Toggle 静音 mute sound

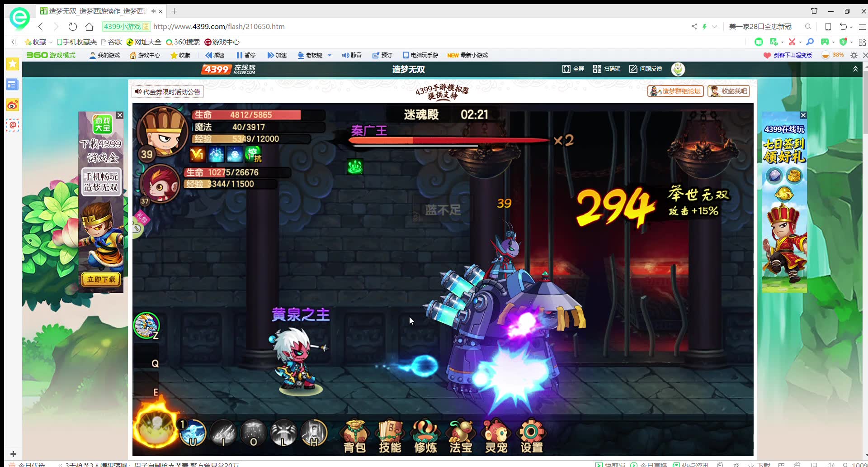[x=352, y=55]
